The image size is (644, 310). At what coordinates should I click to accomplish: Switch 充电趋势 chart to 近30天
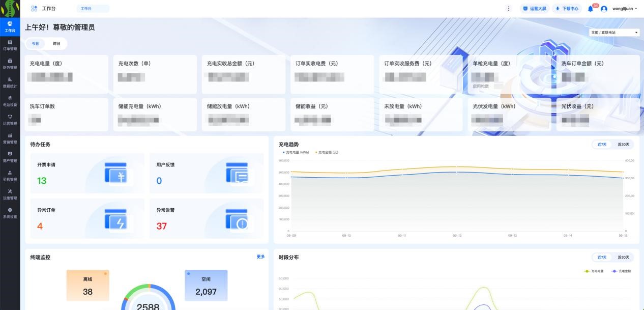click(x=623, y=145)
